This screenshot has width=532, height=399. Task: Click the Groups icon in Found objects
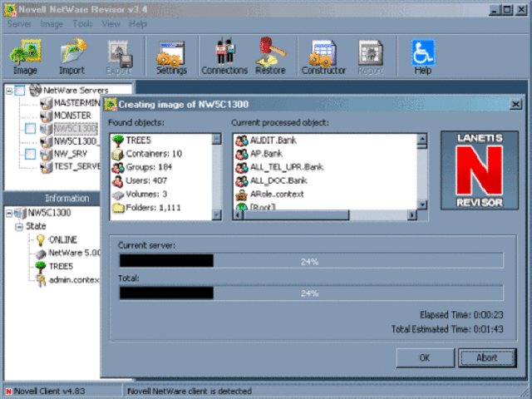118,167
